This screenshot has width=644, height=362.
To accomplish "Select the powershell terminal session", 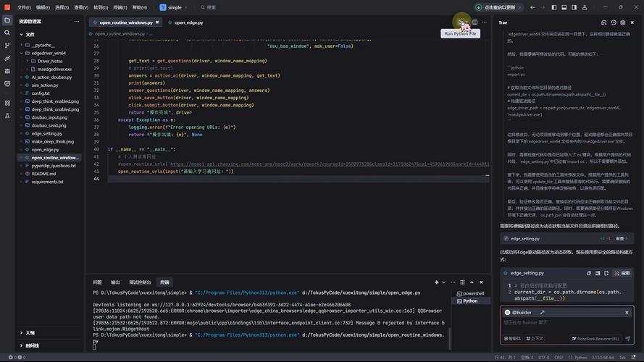I will [471, 293].
